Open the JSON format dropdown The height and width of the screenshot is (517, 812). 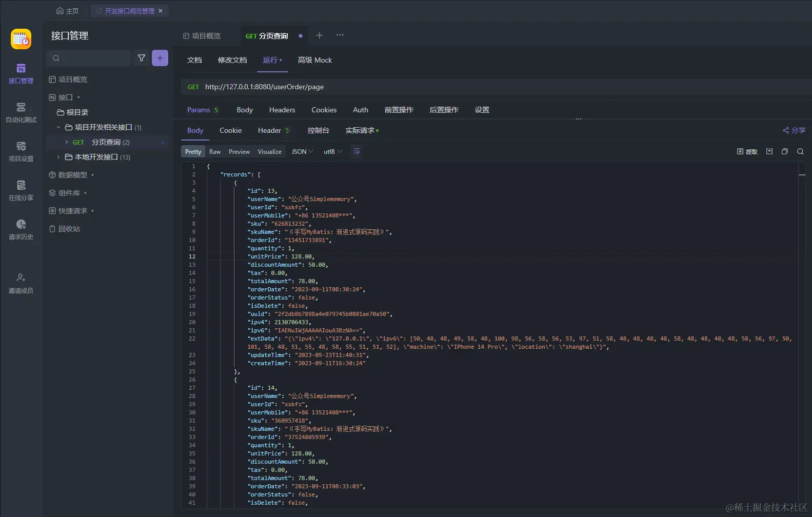click(302, 151)
